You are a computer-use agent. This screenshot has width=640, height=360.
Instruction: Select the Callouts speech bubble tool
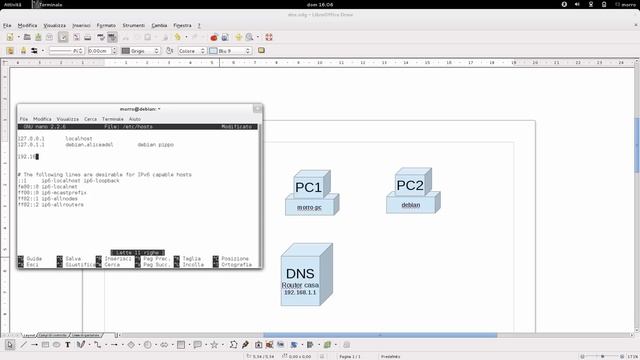pos(198,345)
